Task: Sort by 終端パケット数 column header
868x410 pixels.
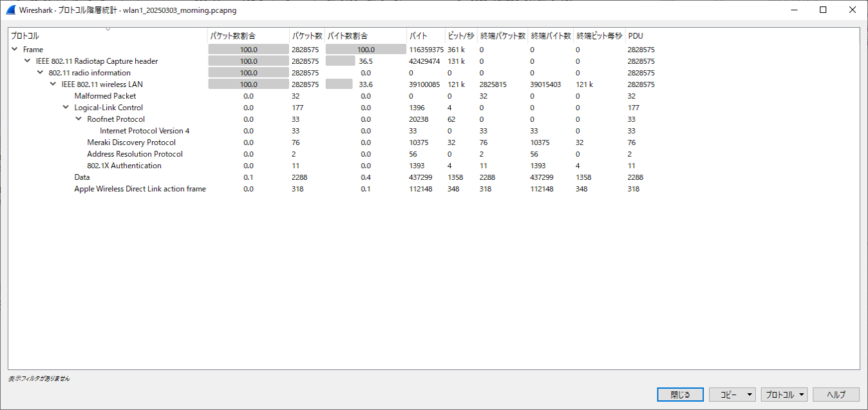Action: point(503,36)
